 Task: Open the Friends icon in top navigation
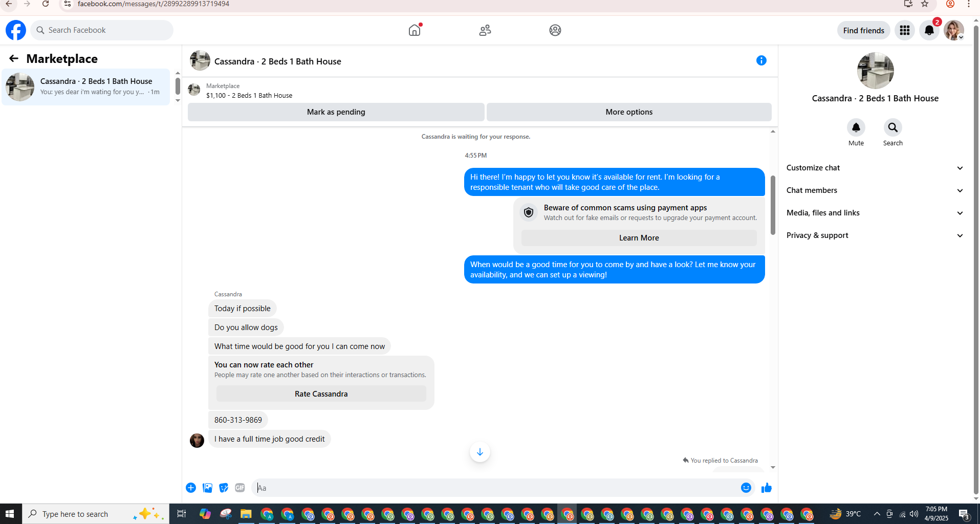485,30
